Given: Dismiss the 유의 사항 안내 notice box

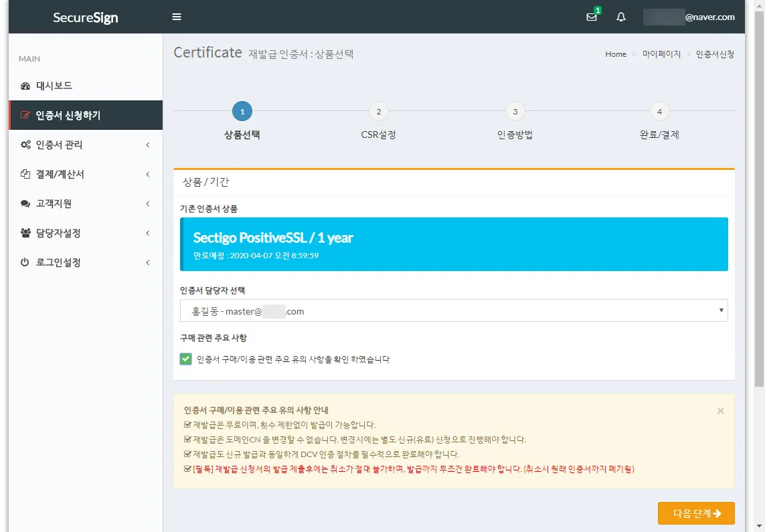Looking at the screenshot, I should [x=720, y=411].
